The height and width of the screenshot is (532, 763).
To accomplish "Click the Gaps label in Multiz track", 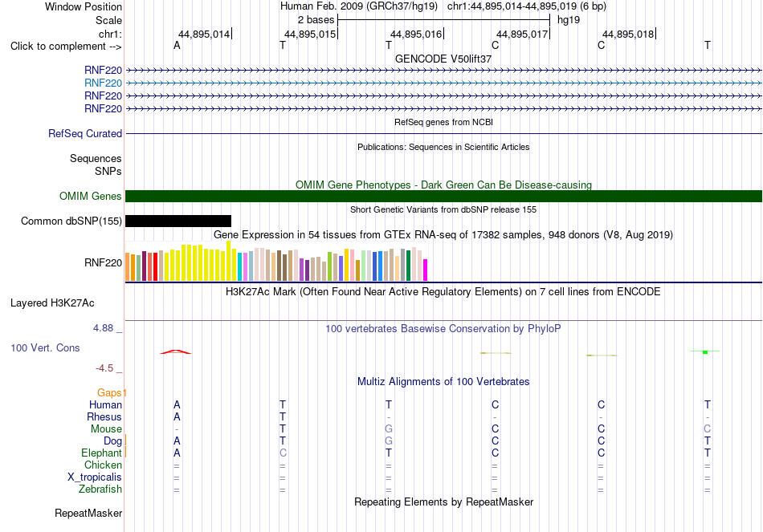I will [x=109, y=392].
